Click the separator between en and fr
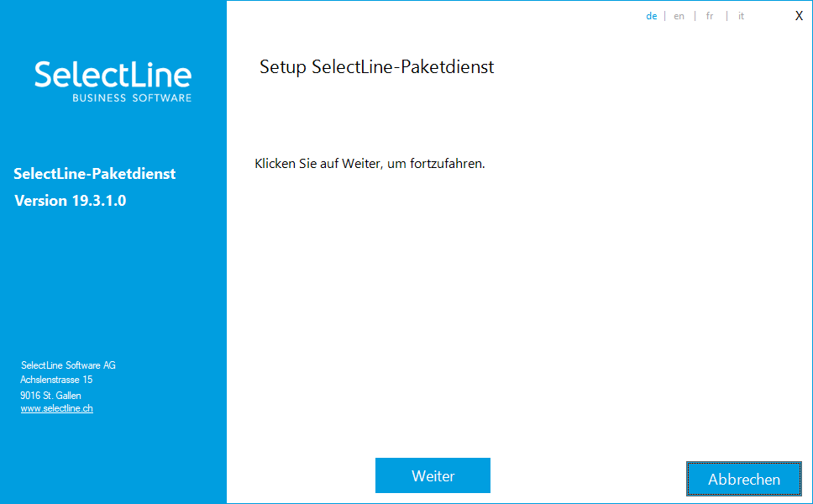Image resolution: width=813 pixels, height=504 pixels. (x=695, y=16)
